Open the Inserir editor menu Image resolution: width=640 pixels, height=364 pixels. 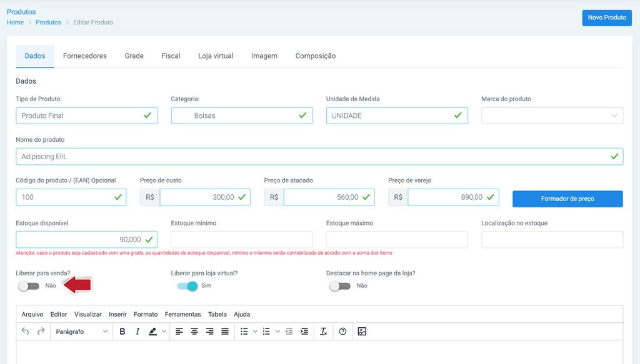(x=117, y=314)
